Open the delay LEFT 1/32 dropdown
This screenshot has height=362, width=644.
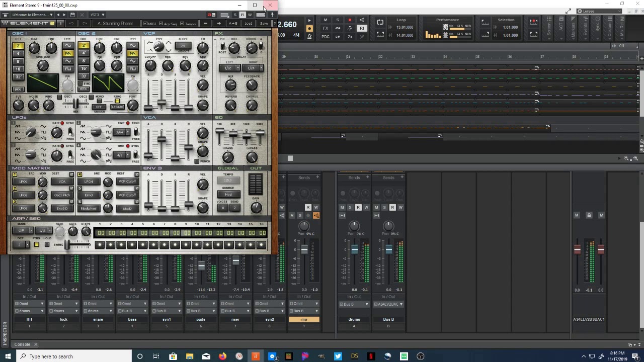230,68
